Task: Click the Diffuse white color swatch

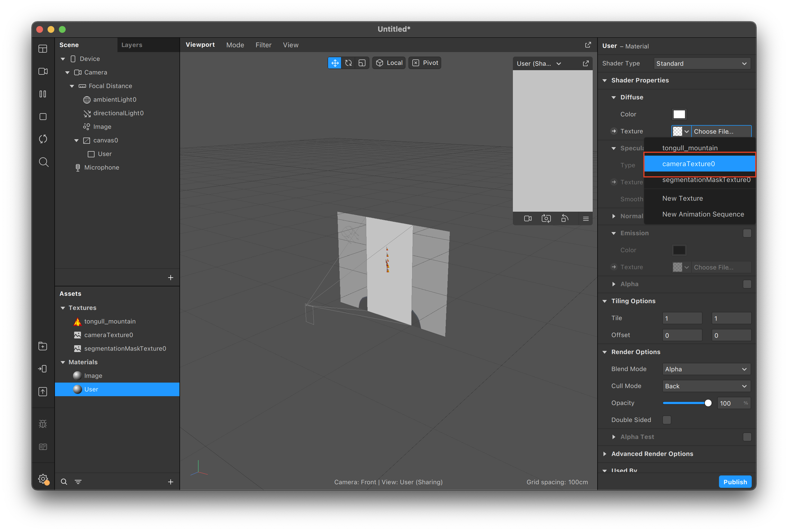Action: (x=679, y=114)
